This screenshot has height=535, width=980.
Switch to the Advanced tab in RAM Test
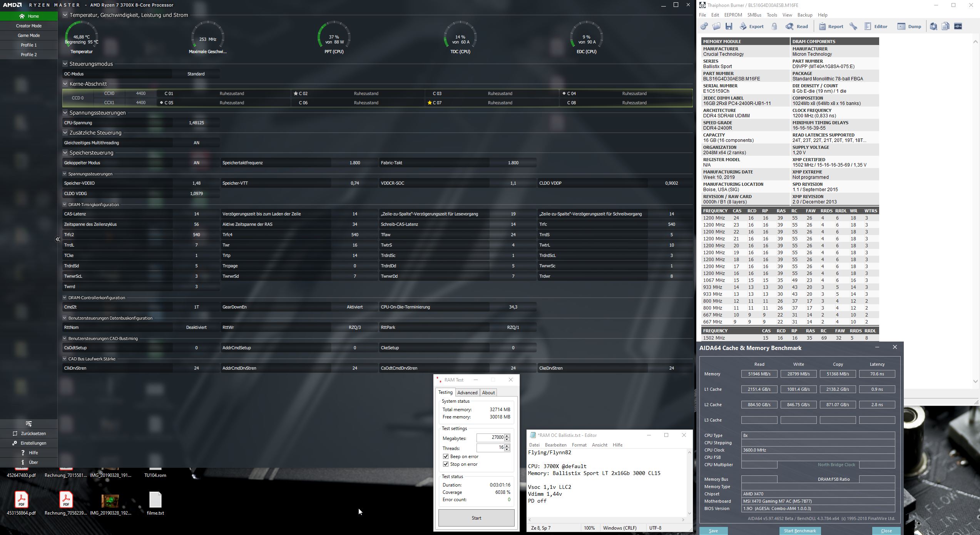(x=468, y=392)
